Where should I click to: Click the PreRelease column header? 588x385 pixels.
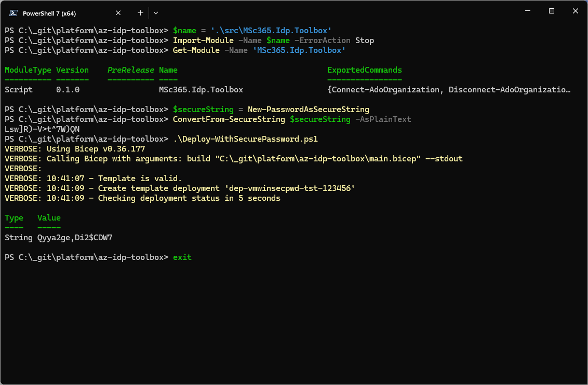(130, 70)
